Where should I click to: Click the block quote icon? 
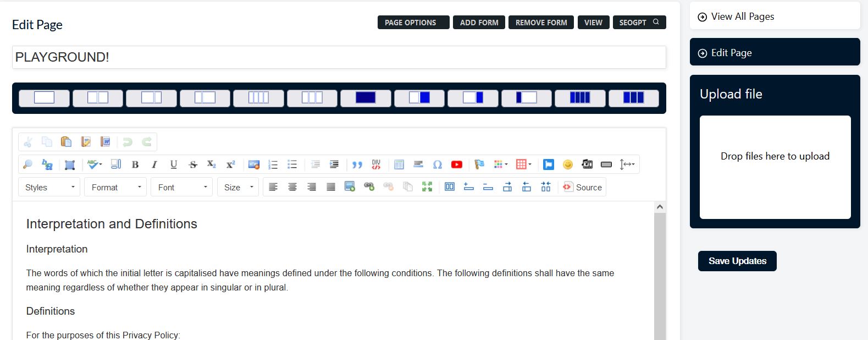[x=357, y=164]
